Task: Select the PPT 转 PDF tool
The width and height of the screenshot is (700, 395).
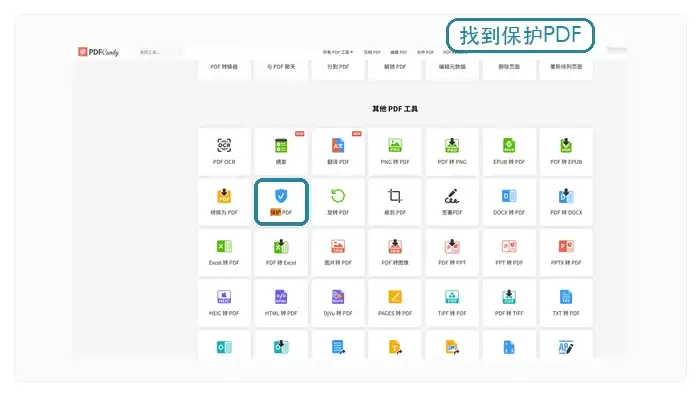Action: point(509,253)
